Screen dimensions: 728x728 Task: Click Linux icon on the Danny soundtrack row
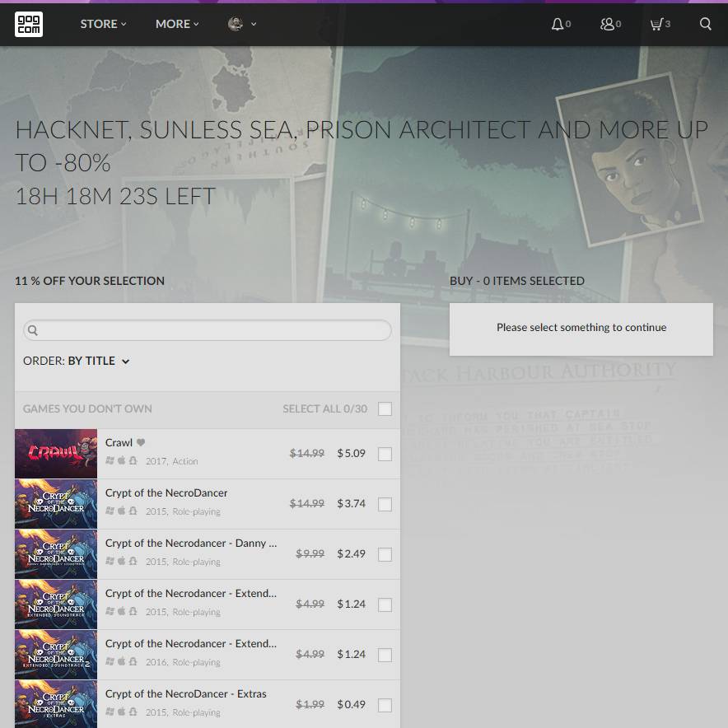tap(133, 561)
